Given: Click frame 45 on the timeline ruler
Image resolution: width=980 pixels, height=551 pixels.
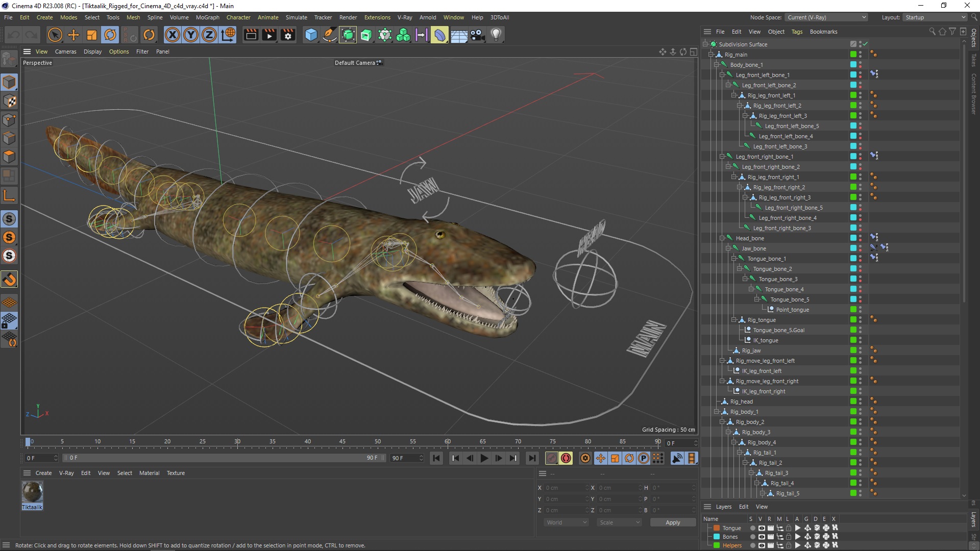Looking at the screenshot, I should point(342,442).
